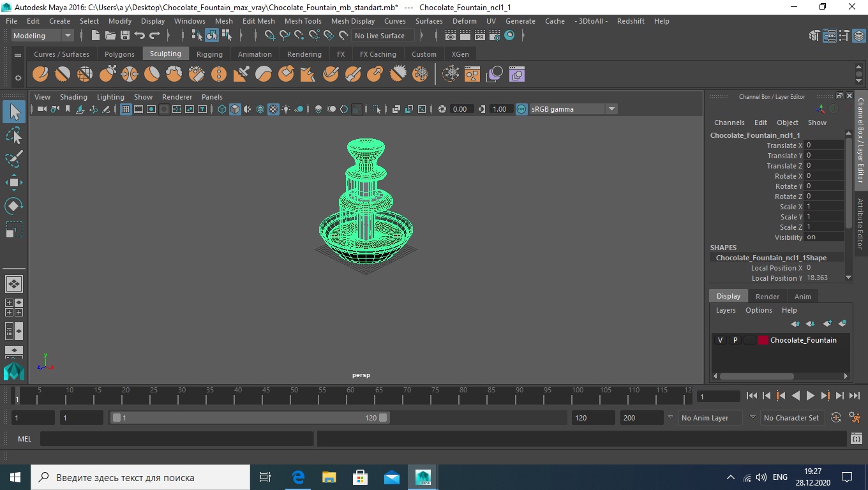Pick the Spray sculpt tool icon
868x490 pixels.
click(197, 74)
